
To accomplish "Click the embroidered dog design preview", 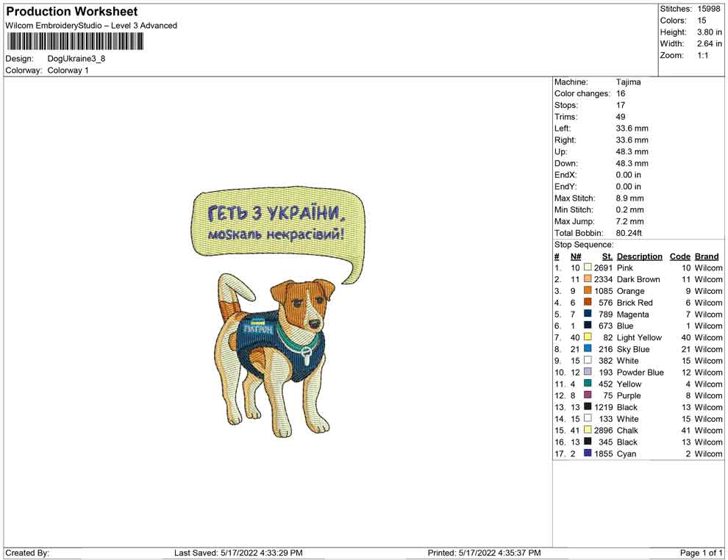I will [x=275, y=355].
